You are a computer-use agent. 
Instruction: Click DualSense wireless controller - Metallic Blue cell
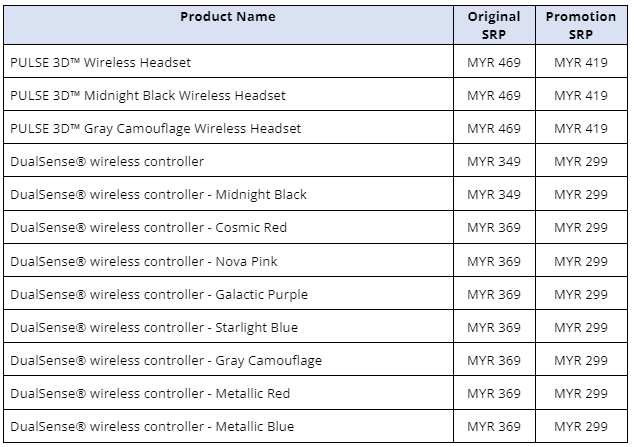pos(152,427)
